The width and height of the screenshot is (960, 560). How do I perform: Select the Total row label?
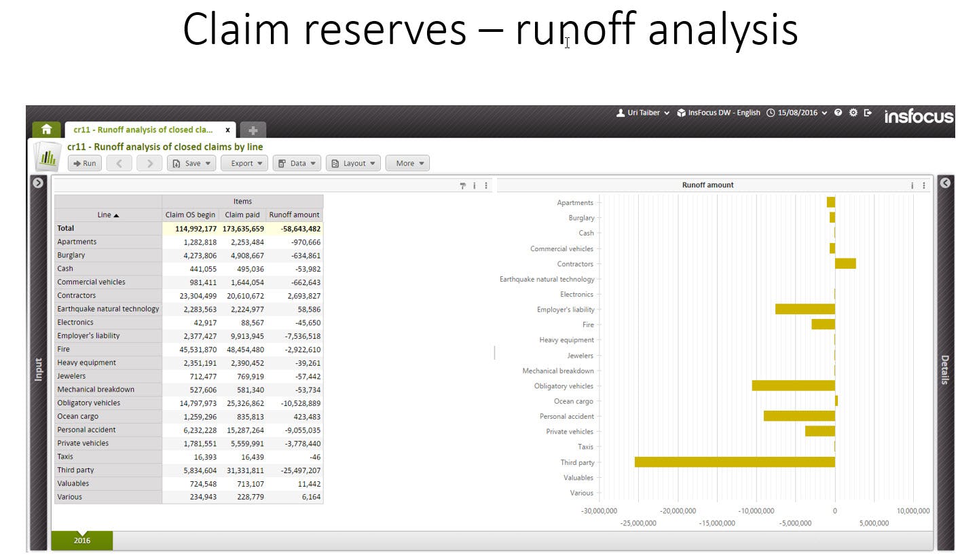tap(108, 228)
